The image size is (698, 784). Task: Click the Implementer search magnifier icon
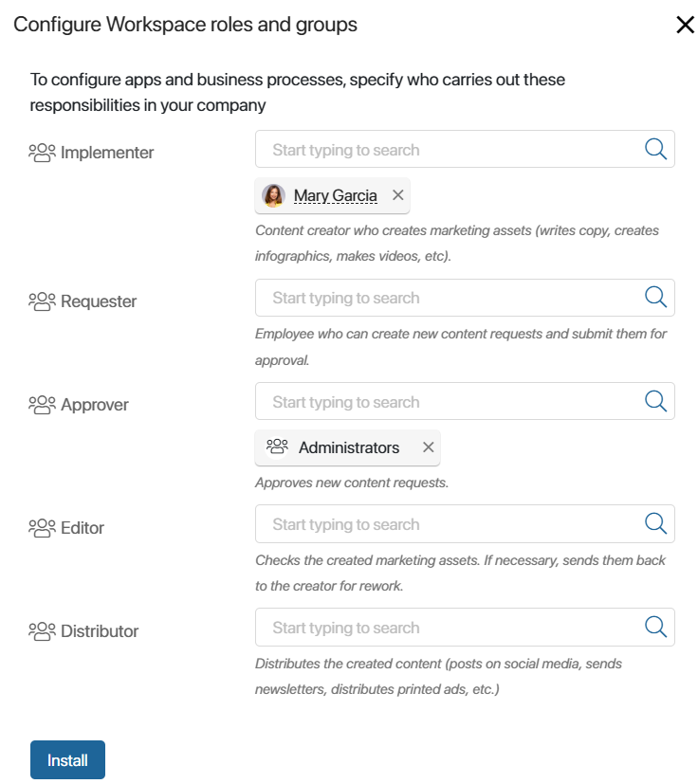coord(655,149)
